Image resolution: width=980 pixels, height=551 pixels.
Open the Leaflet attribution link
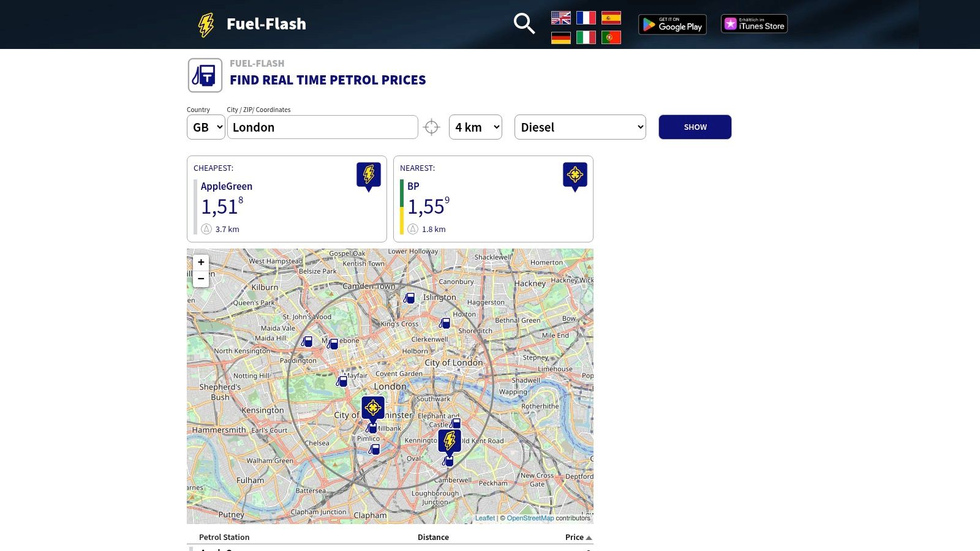(485, 518)
